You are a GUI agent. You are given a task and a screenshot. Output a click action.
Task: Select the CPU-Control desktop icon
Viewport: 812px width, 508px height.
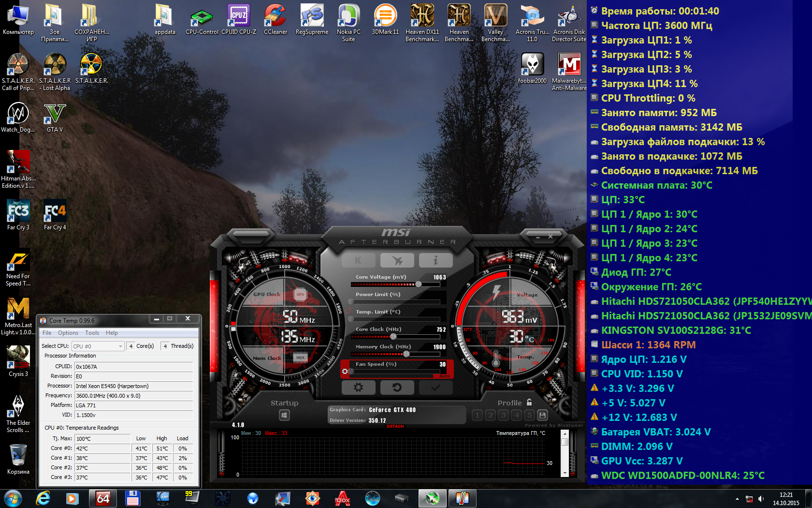202,20
